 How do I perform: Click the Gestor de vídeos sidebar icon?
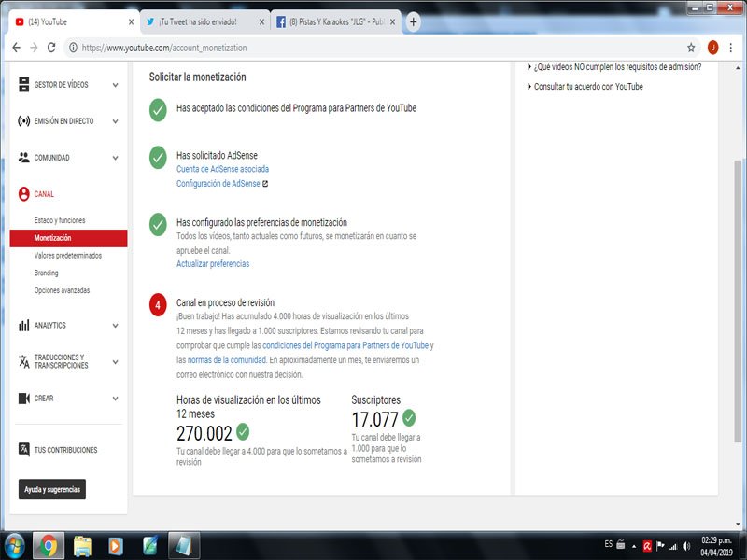[x=24, y=85]
